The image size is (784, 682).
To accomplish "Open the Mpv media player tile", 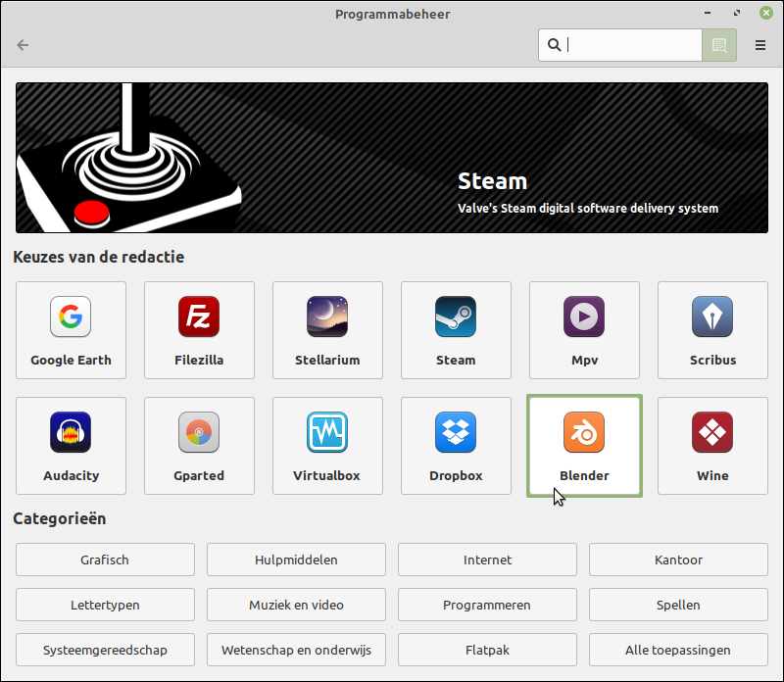I will pos(584,330).
